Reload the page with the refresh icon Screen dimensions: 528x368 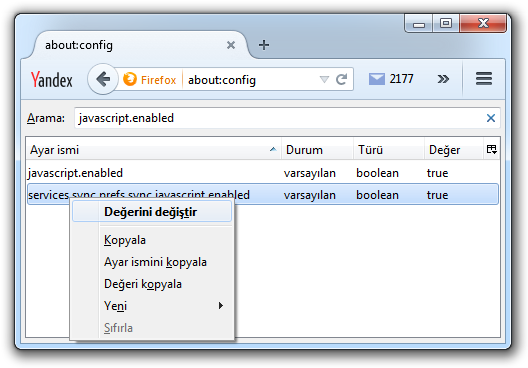341,79
